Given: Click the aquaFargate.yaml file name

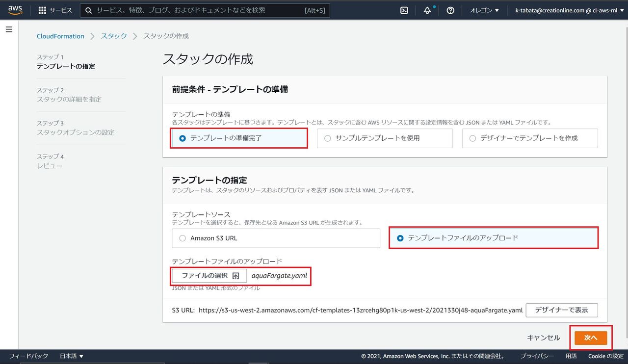Looking at the screenshot, I should click(x=279, y=276).
